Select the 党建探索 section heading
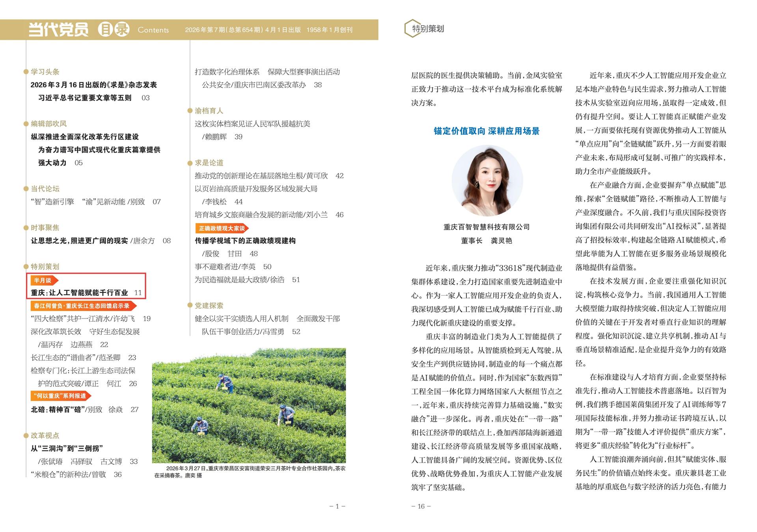The height and width of the screenshot is (532, 757). click(209, 306)
